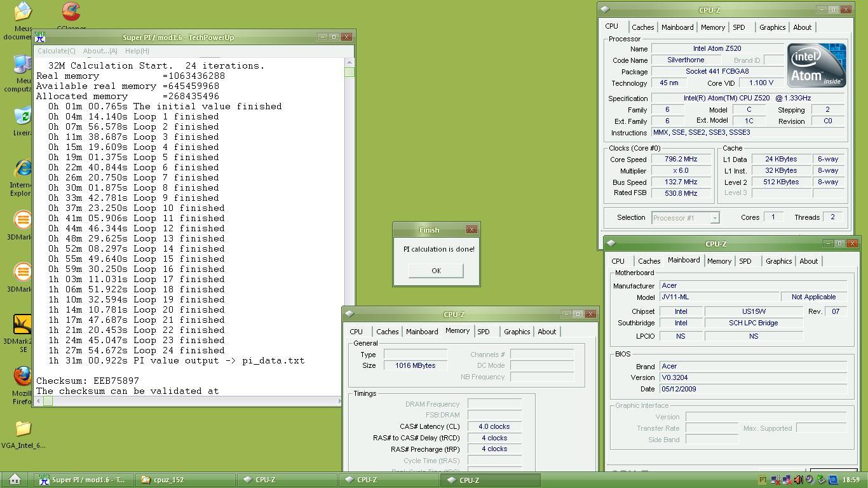
Task: Open the Help(H) menu in Super PI
Action: point(137,51)
